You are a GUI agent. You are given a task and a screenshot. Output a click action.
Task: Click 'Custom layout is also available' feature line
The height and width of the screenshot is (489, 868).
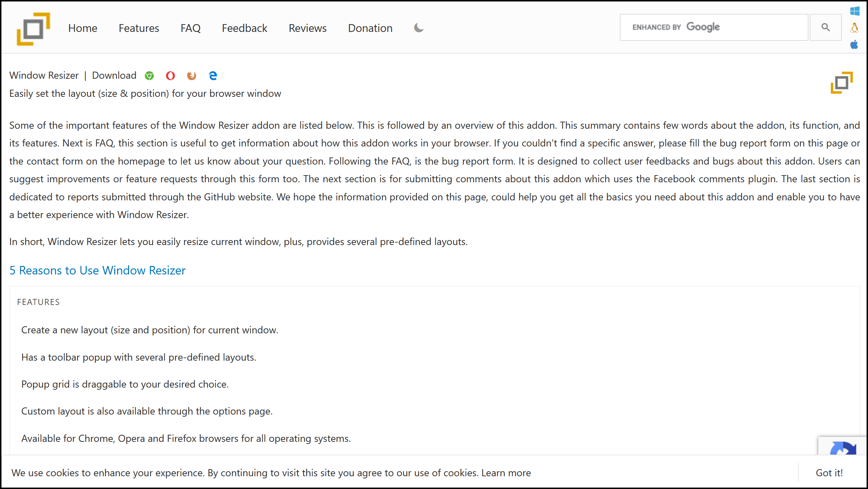[x=147, y=411]
